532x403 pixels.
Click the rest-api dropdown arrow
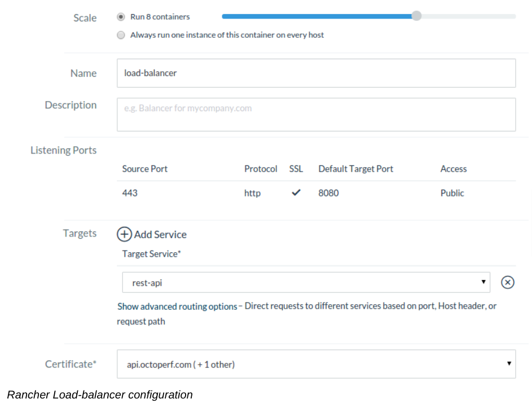pyautogui.click(x=483, y=282)
